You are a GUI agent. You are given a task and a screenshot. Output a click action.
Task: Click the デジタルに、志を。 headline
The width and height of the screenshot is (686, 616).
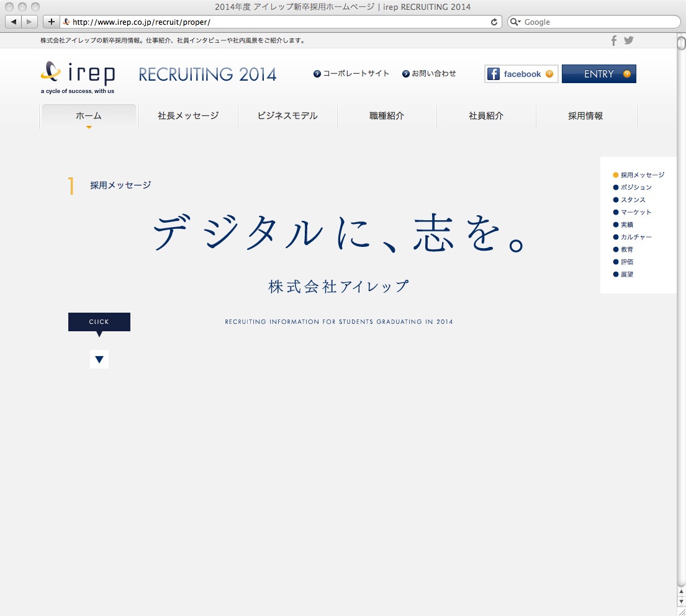338,233
